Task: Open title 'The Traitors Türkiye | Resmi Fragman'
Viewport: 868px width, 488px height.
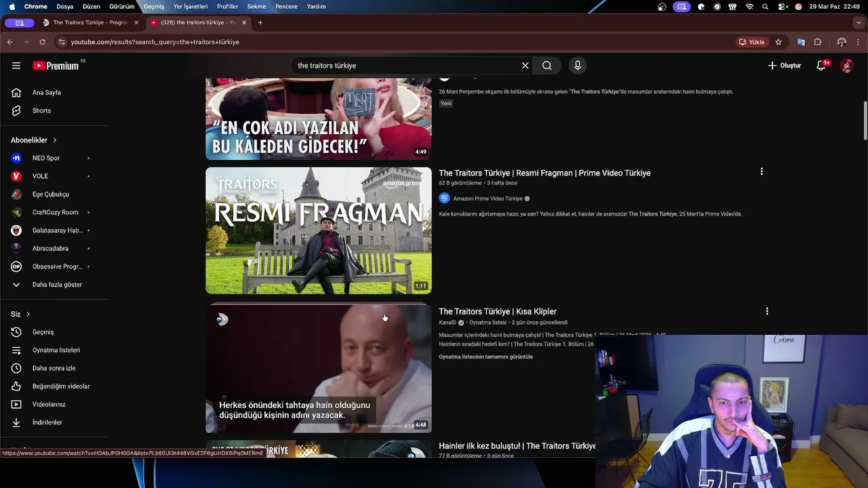Action: click(545, 173)
